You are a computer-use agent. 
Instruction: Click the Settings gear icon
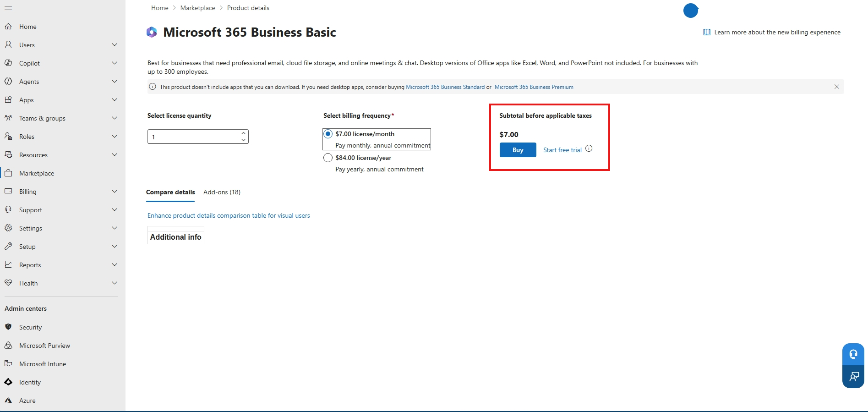point(8,228)
